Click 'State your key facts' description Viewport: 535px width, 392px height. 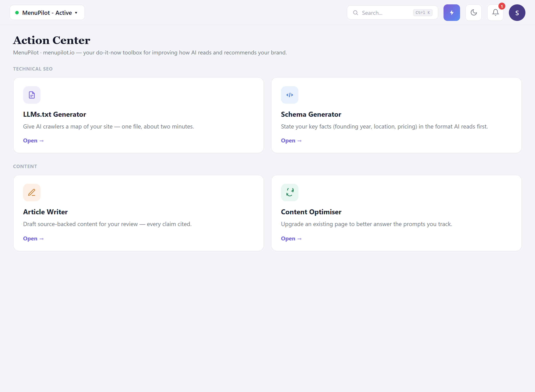tap(384, 127)
